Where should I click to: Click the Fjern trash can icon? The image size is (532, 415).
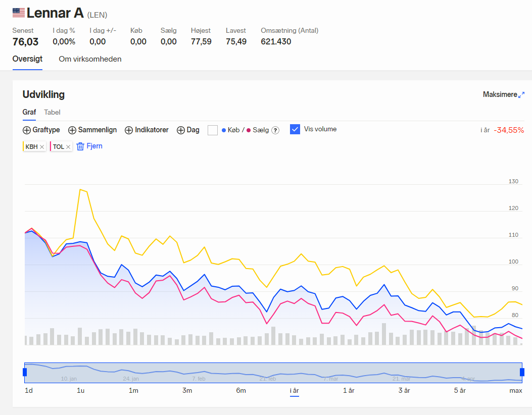coord(80,146)
